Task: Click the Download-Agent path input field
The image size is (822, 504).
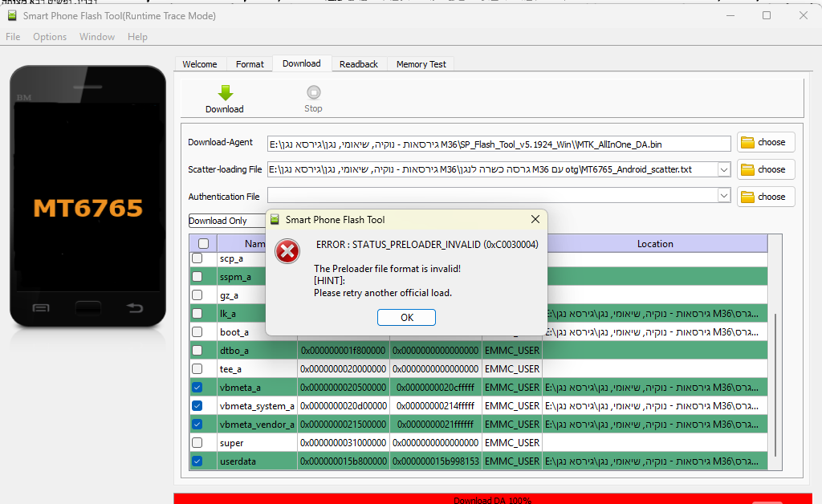Action: click(x=499, y=144)
